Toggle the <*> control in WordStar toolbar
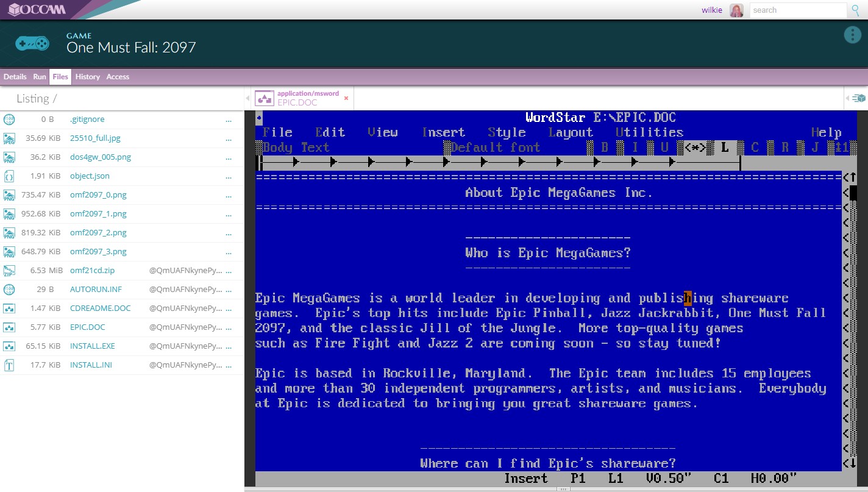This screenshot has width=868, height=492. [x=695, y=148]
